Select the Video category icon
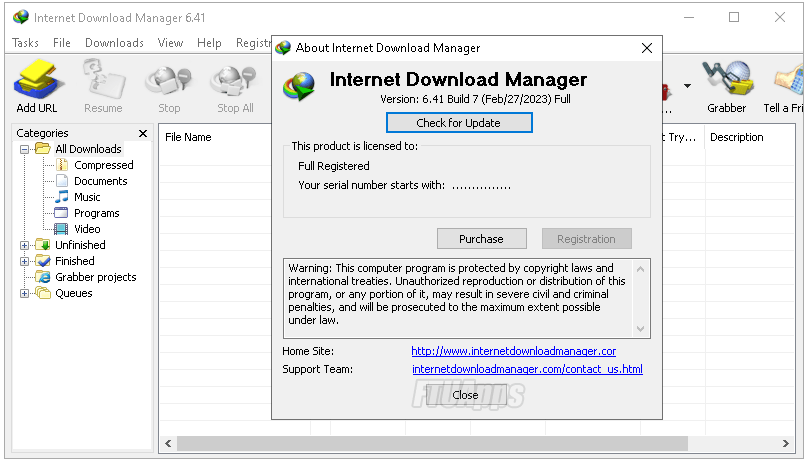The image size is (807, 462). coord(61,228)
